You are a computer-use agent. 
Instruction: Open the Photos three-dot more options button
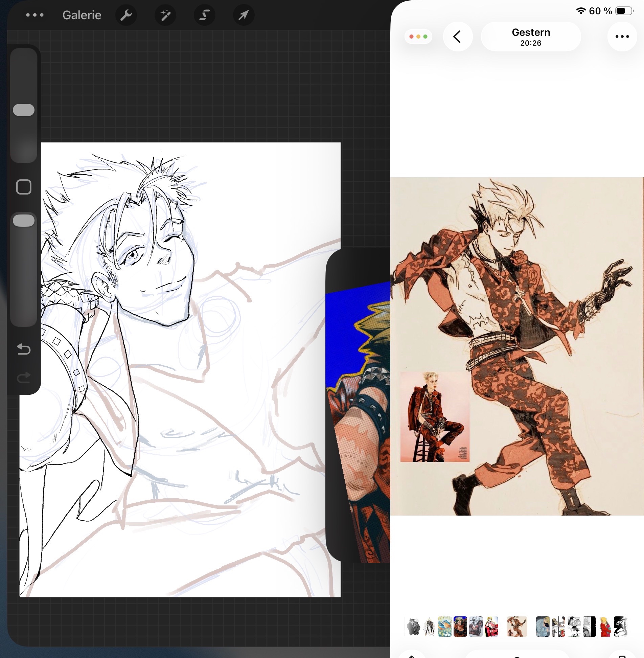click(622, 37)
